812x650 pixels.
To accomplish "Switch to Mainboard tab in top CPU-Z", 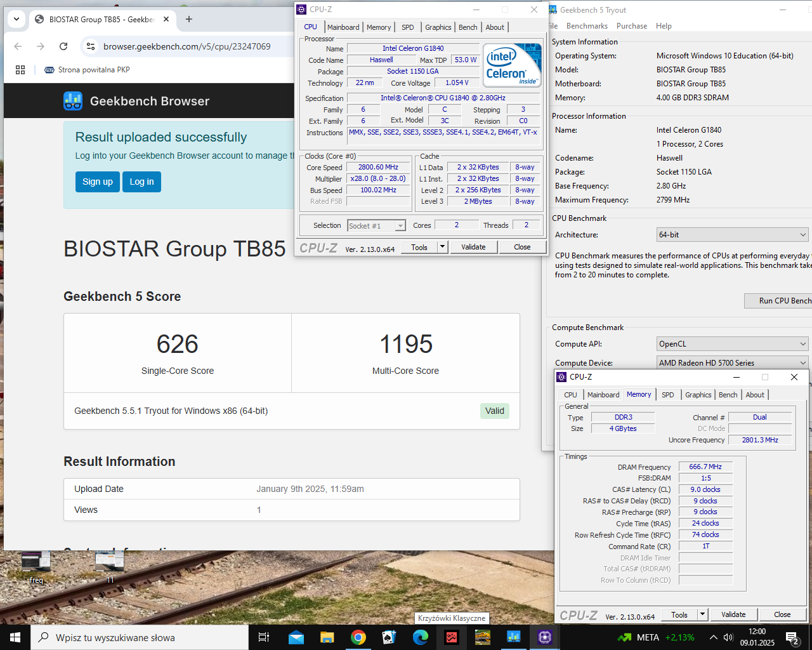I will click(x=343, y=27).
